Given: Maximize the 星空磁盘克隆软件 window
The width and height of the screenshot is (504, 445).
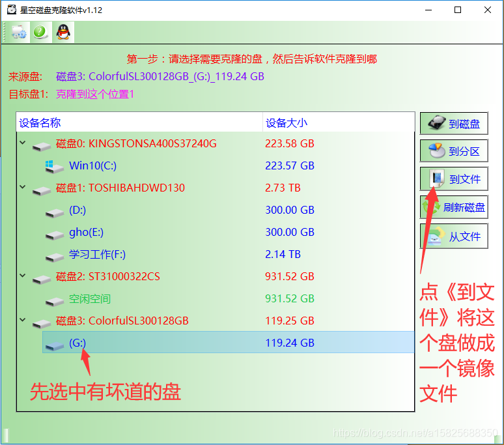Looking at the screenshot, I should point(458,10).
